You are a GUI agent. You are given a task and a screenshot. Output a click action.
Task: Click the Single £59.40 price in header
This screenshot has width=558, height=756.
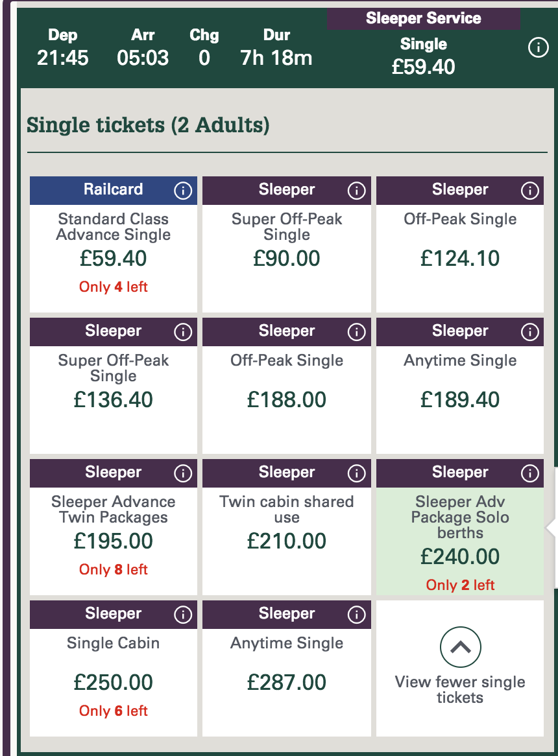click(423, 57)
